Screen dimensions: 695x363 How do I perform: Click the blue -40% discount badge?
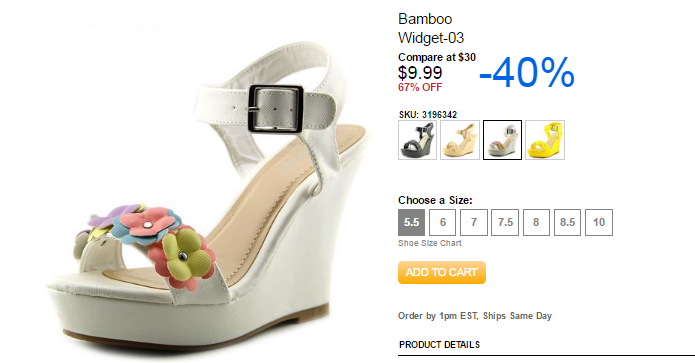point(527,73)
